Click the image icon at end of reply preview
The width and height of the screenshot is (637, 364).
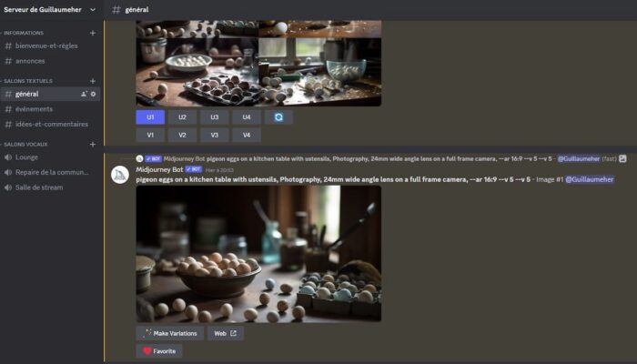tap(622, 159)
